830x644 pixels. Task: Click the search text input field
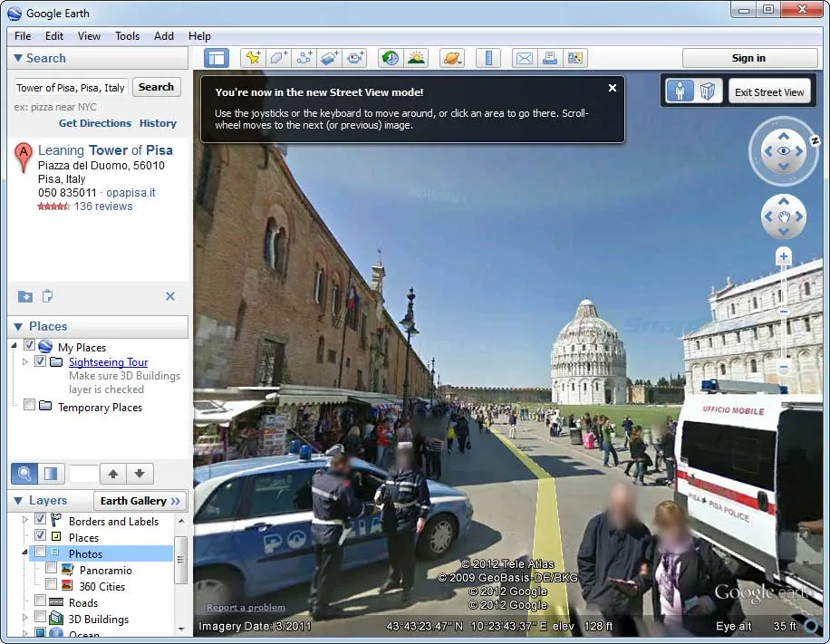(x=71, y=87)
